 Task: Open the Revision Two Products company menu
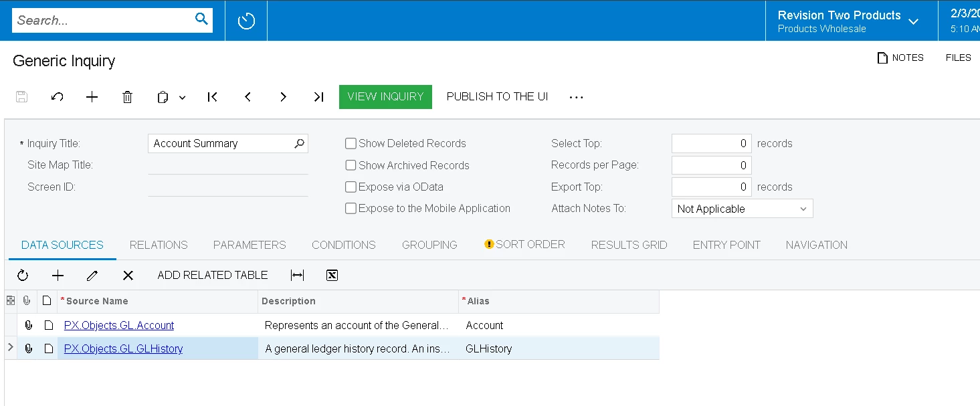(848, 21)
